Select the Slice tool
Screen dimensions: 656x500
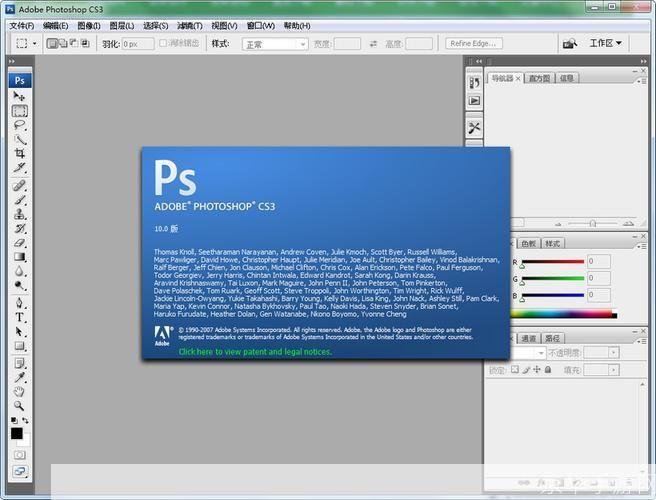[x=19, y=167]
